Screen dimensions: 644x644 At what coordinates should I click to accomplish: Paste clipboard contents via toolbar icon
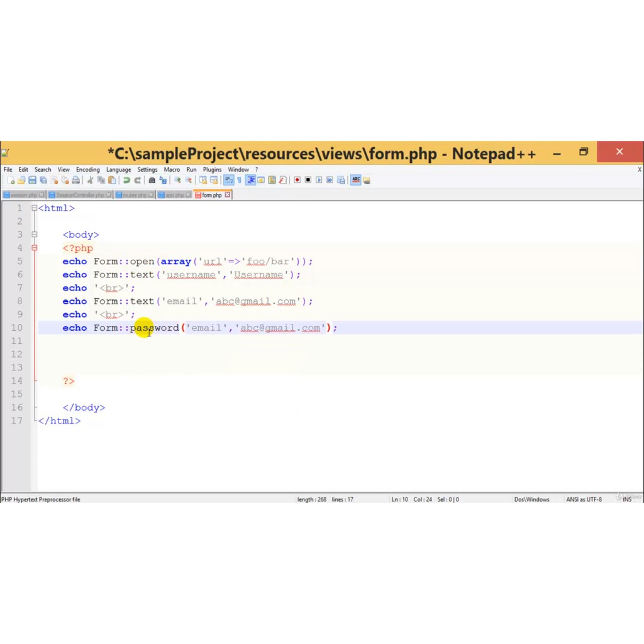(113, 180)
